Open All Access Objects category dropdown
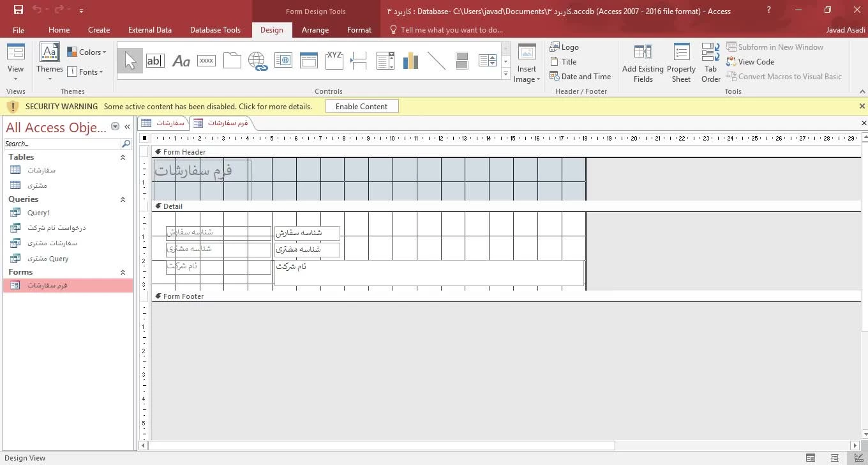868x465 pixels. 115,126
